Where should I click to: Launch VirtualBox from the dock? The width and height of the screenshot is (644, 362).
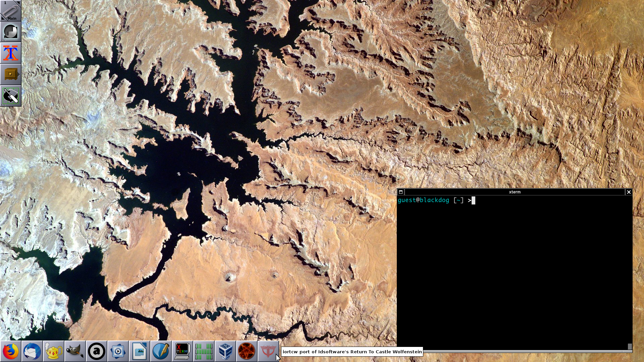[225, 351]
